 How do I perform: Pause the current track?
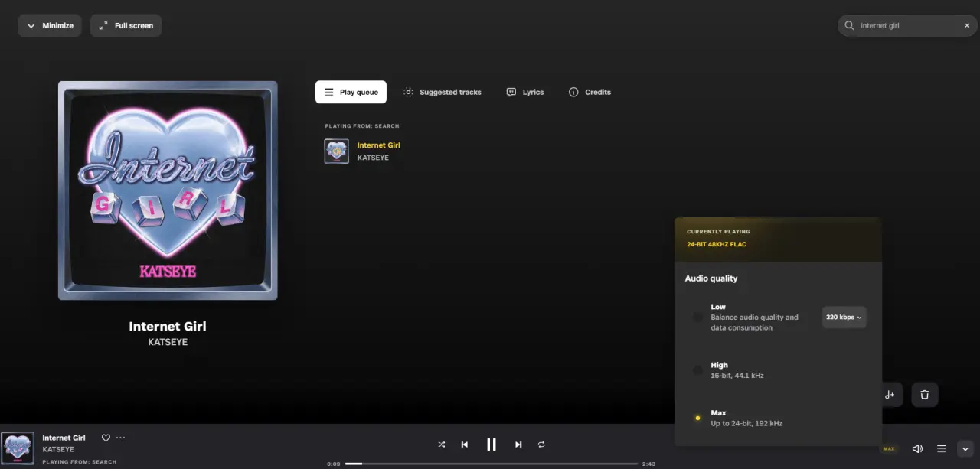click(492, 445)
